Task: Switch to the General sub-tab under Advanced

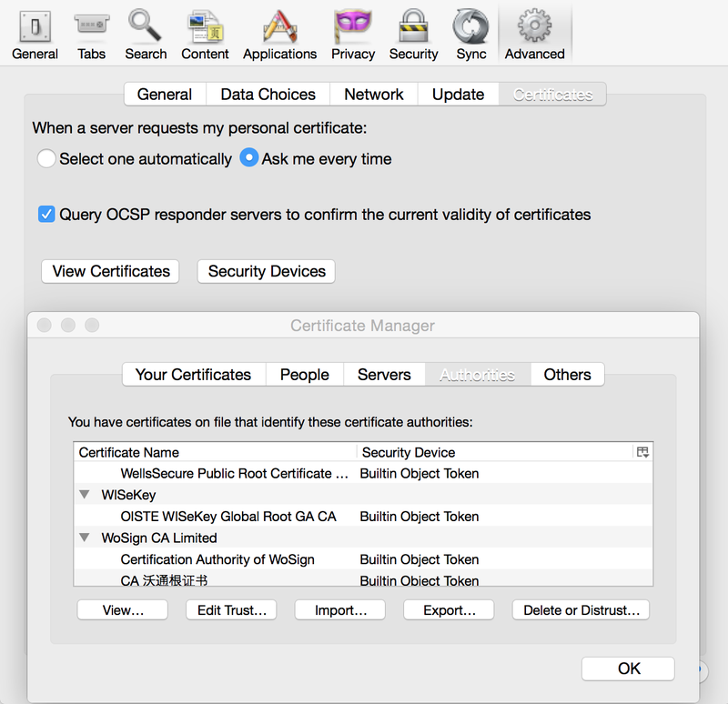Action: pyautogui.click(x=165, y=95)
